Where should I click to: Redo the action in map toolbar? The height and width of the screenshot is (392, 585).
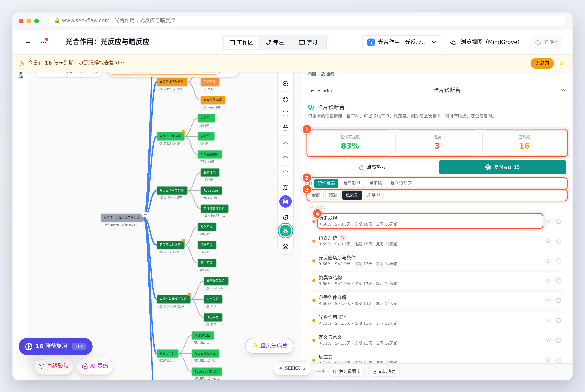pos(285,157)
